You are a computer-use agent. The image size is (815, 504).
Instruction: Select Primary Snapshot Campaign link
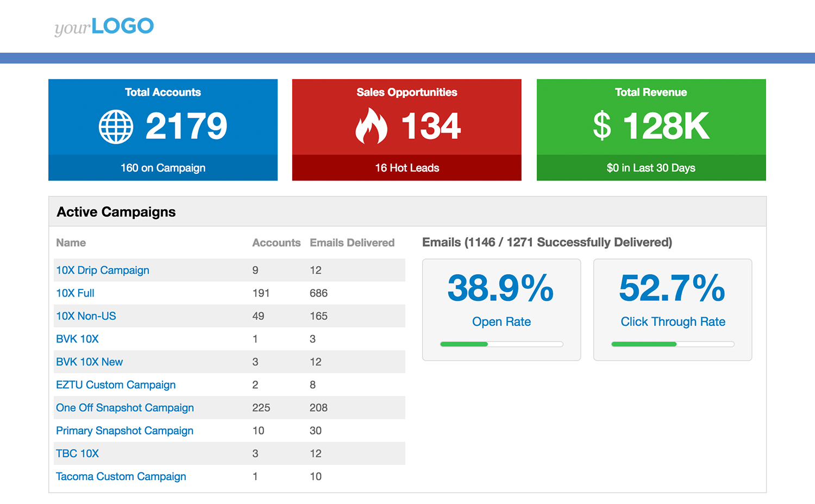tap(124, 431)
